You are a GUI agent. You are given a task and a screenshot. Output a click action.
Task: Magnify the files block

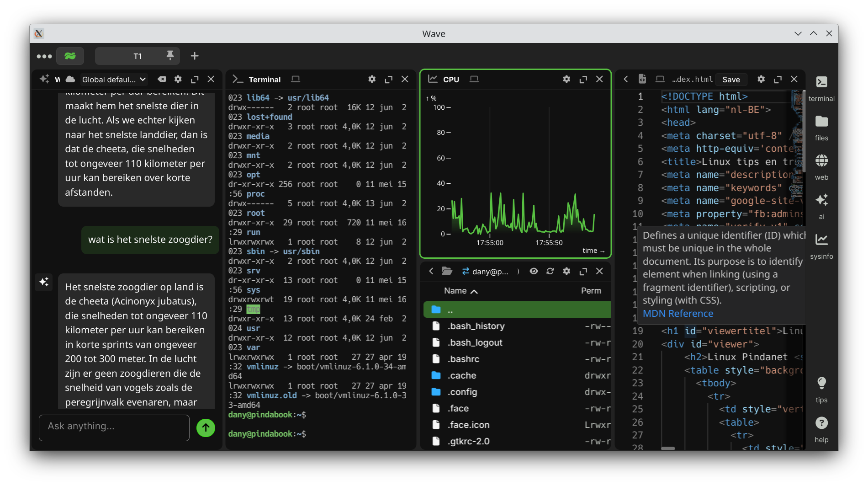(x=583, y=271)
